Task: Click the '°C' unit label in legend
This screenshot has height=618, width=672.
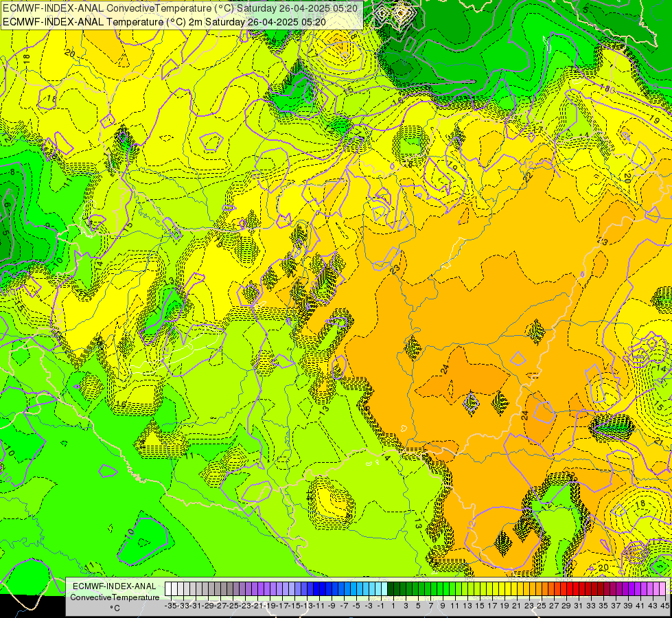Action: 115,608
